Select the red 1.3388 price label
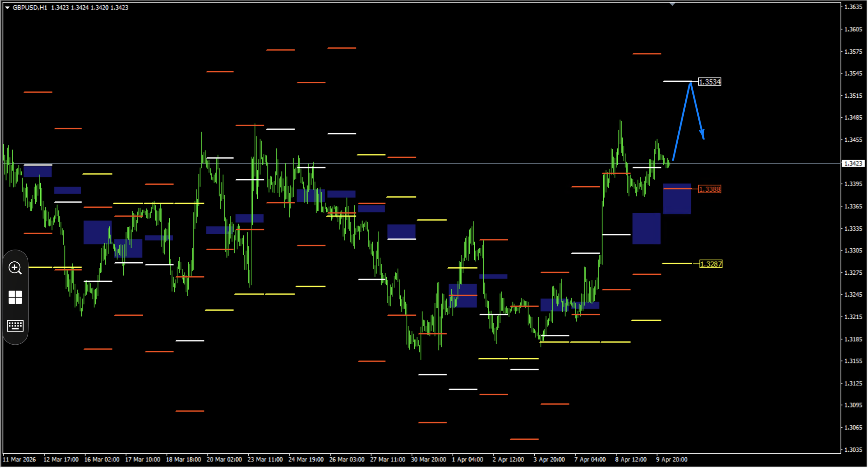 click(710, 189)
